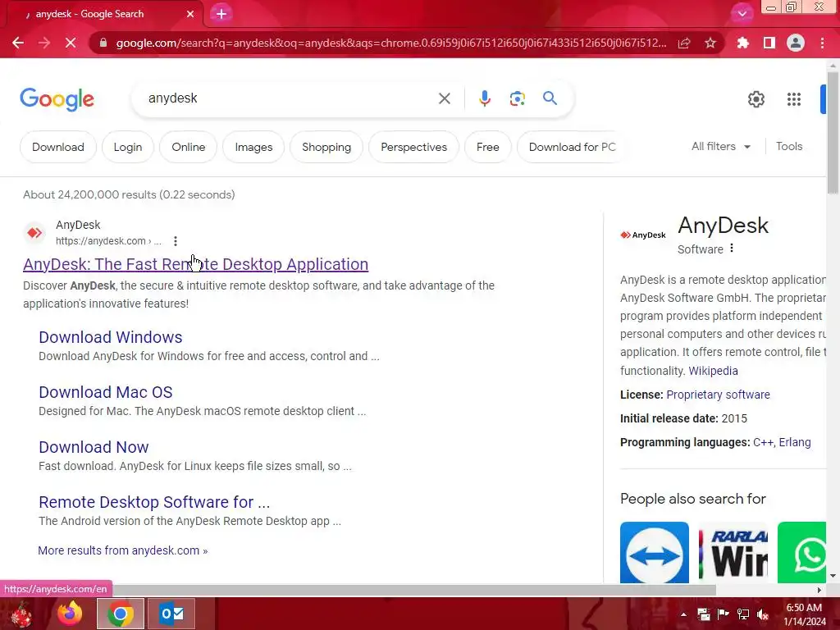Viewport: 840px width, 630px height.
Task: Open Chrome from the taskbar
Action: 121,614
